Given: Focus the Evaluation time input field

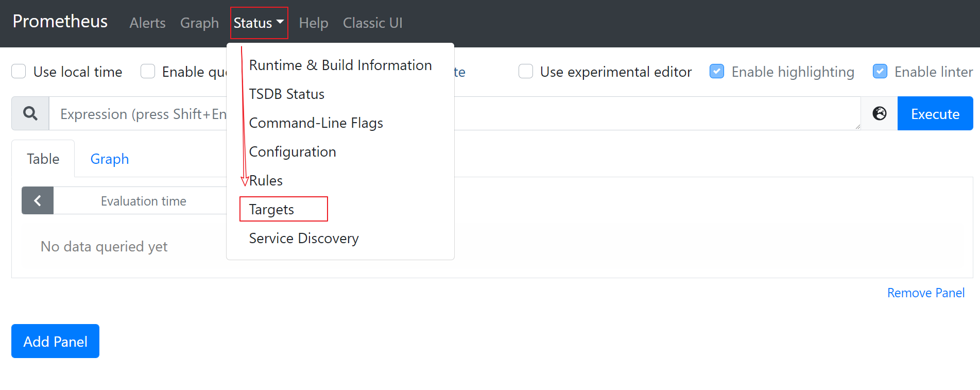Looking at the screenshot, I should 143,201.
